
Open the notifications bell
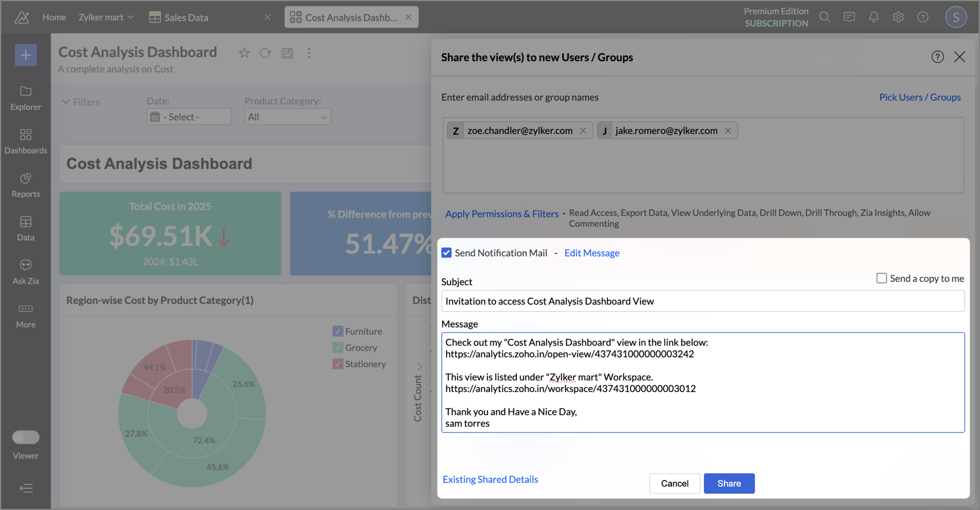[x=874, y=17]
